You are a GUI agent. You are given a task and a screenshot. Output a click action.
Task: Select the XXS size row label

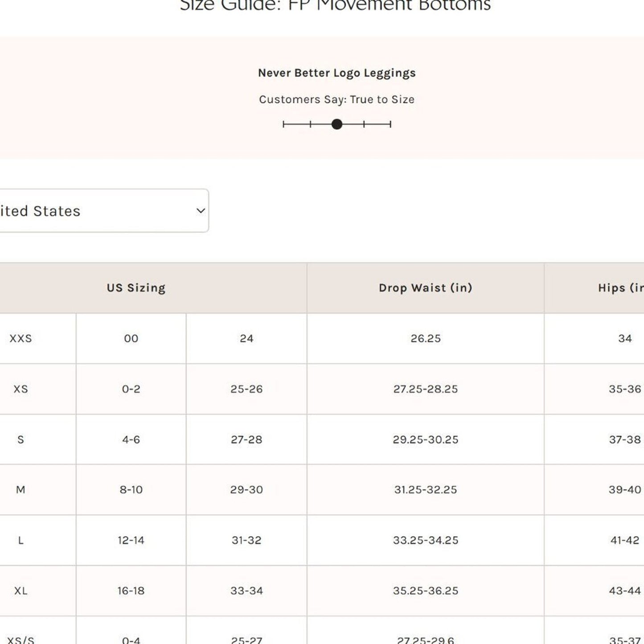(21, 338)
